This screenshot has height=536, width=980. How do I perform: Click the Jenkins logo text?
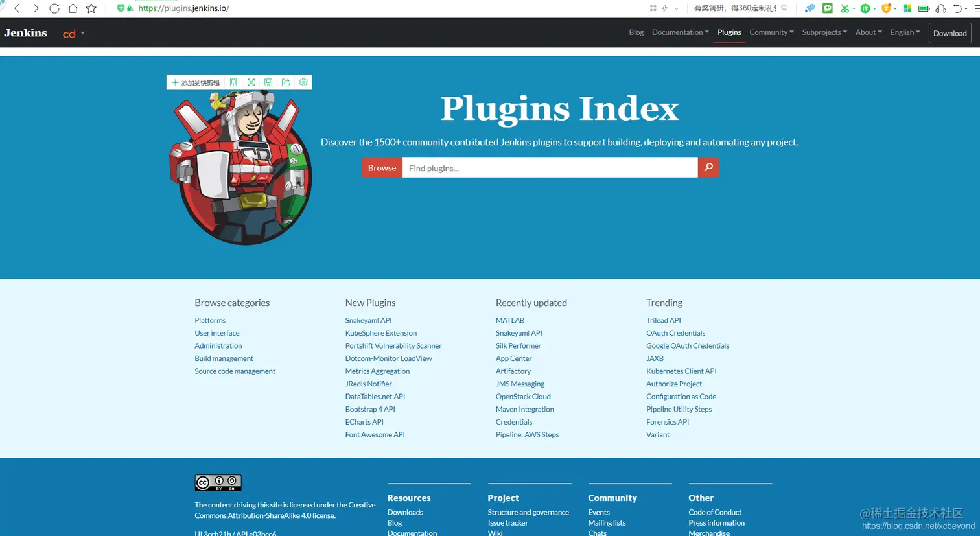point(26,32)
